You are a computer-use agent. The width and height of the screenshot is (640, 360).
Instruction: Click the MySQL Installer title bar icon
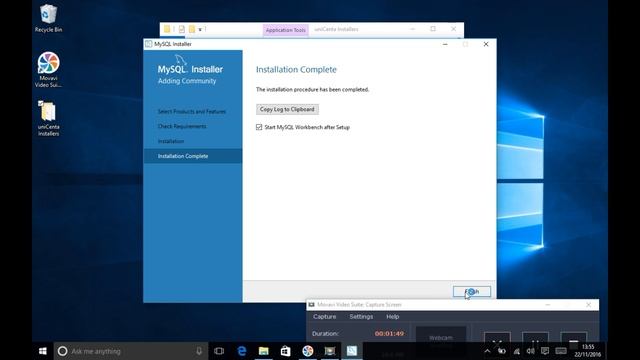[149, 44]
